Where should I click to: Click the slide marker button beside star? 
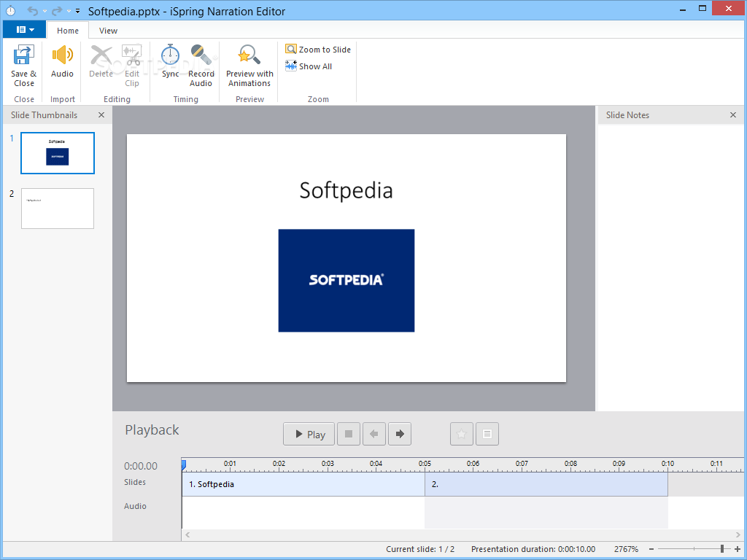pyautogui.click(x=487, y=434)
